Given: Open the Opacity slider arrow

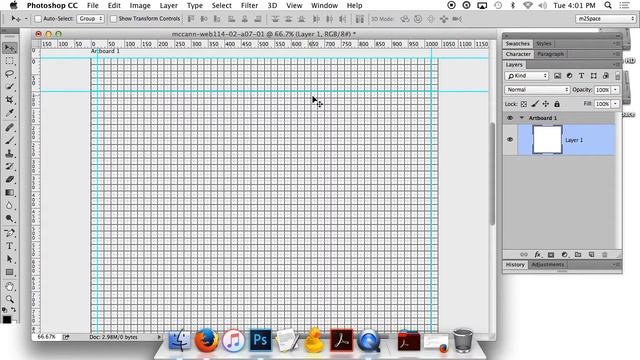Looking at the screenshot, I should pos(615,90).
